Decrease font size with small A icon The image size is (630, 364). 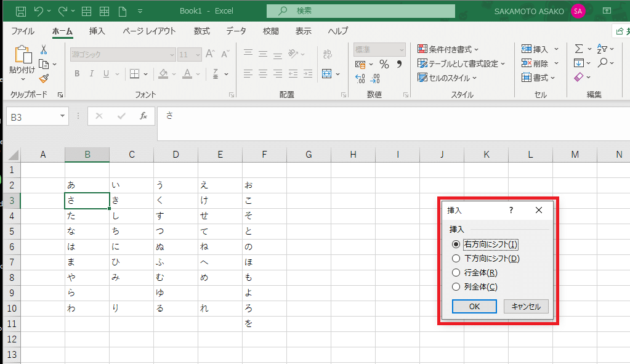tap(225, 54)
